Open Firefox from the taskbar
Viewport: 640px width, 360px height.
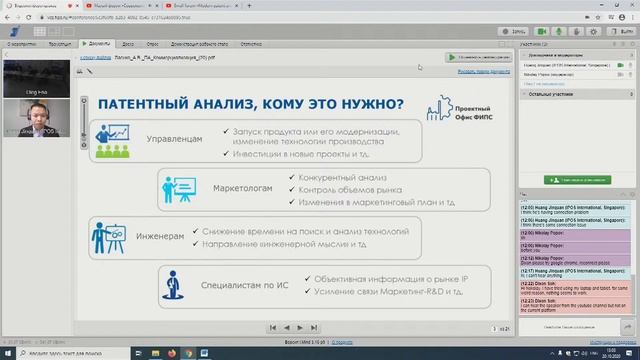172,353
